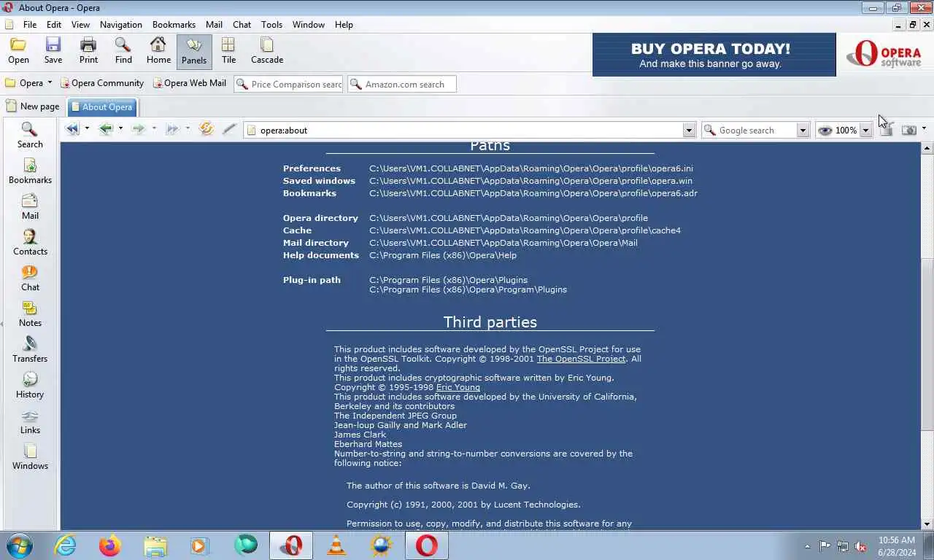Open the Find tool in the toolbar
The image size is (934, 560).
point(123,51)
